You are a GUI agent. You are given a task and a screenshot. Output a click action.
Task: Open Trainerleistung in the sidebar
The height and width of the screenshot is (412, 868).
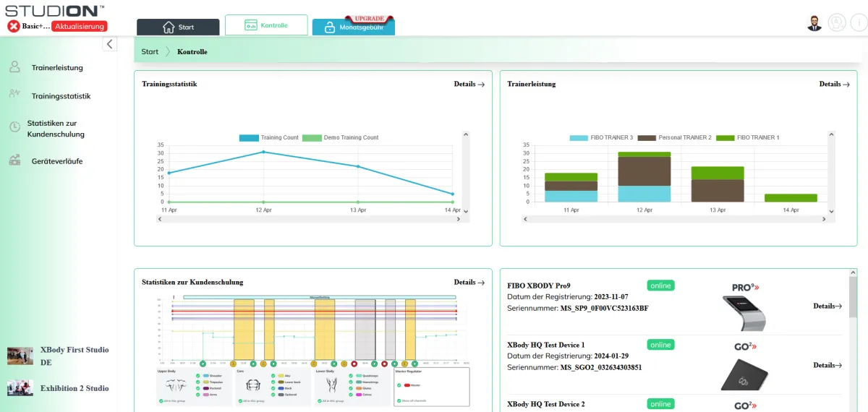(x=57, y=68)
